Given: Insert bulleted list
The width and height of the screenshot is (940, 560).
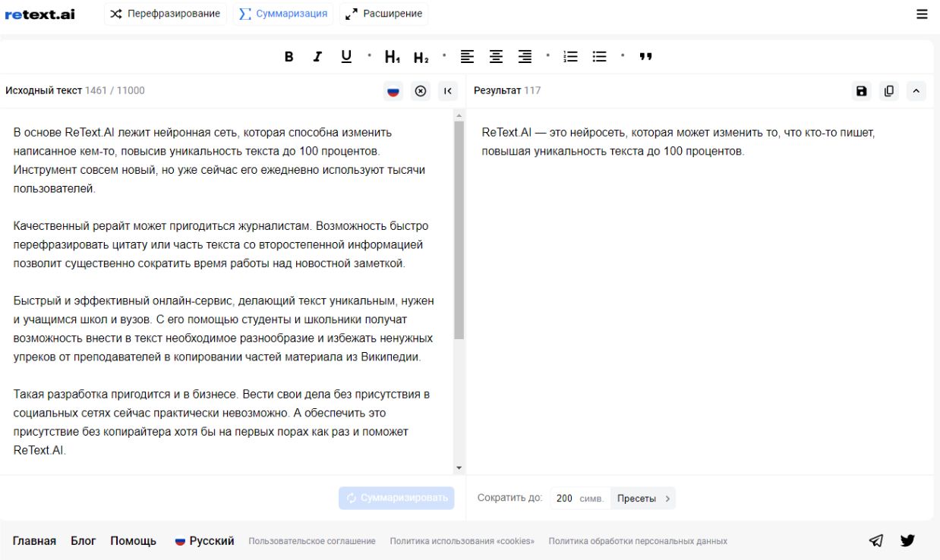Looking at the screenshot, I should click(600, 56).
